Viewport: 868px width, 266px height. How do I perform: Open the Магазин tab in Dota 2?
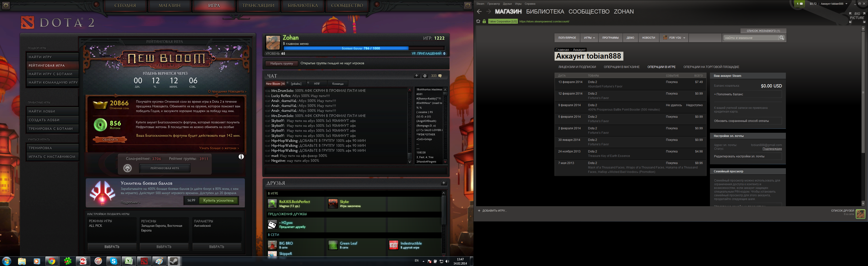tap(169, 5)
